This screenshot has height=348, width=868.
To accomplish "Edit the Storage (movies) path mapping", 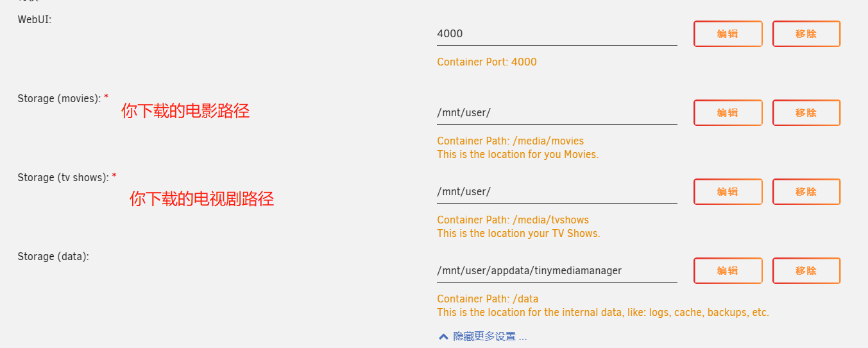I will point(728,113).
